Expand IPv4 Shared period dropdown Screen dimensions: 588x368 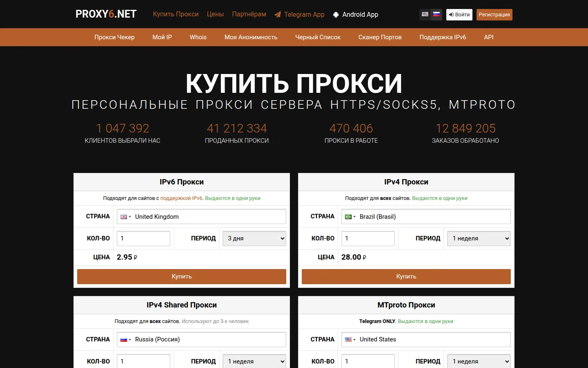(254, 361)
